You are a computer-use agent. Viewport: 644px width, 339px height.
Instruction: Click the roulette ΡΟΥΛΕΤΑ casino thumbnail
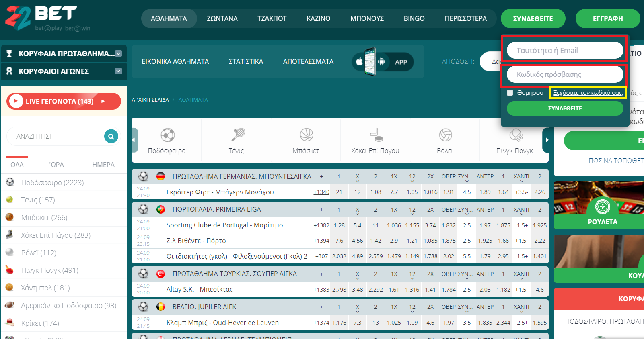(x=599, y=205)
